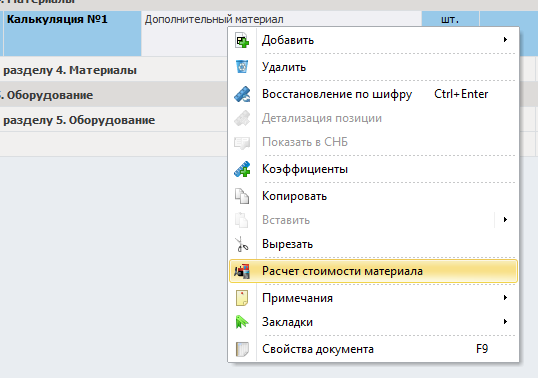Select the Калькуляция №1 cell
Viewport: 538px width, 378px height.
tap(72, 33)
